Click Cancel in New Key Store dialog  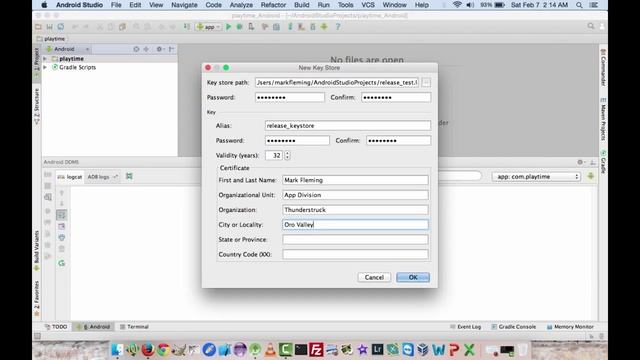coord(374,277)
